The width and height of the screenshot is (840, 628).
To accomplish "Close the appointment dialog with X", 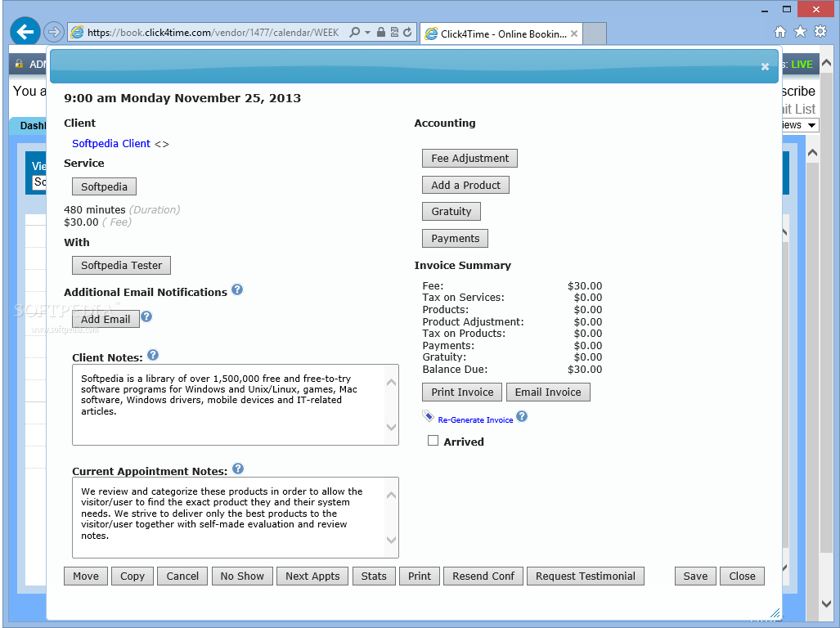I will [765, 66].
